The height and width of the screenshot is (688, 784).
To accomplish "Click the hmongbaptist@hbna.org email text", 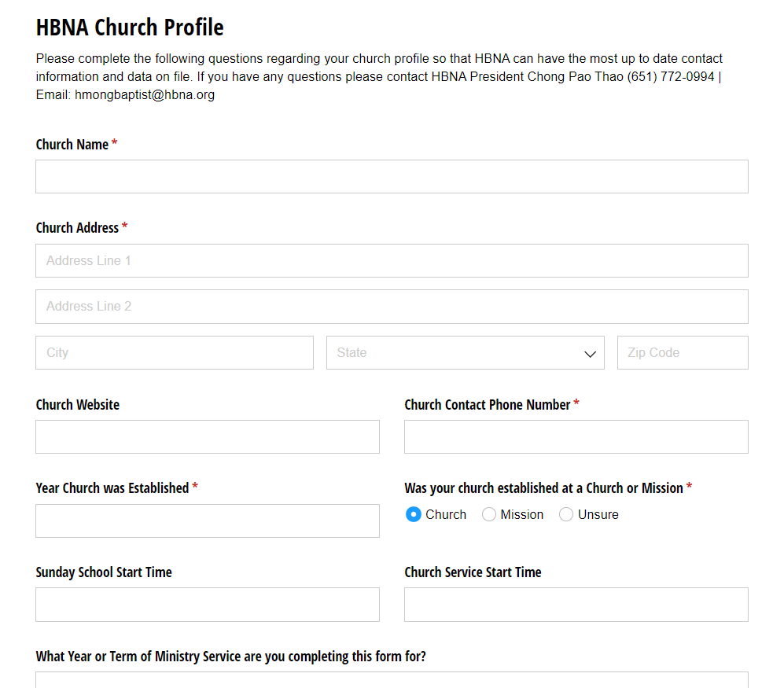I will point(145,94).
